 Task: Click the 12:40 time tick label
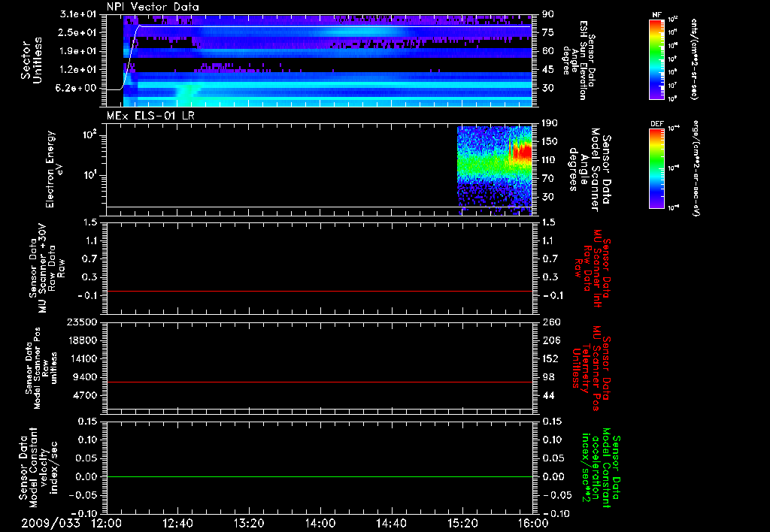click(x=177, y=523)
